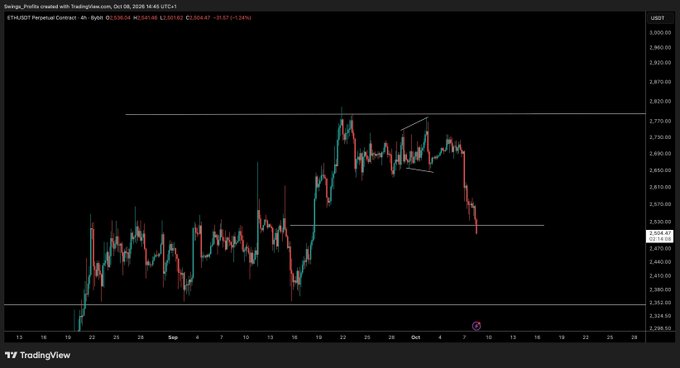Viewport: 680px width, 368px height.
Task: Click the 2,690.00 price scale label
Action: (660, 153)
